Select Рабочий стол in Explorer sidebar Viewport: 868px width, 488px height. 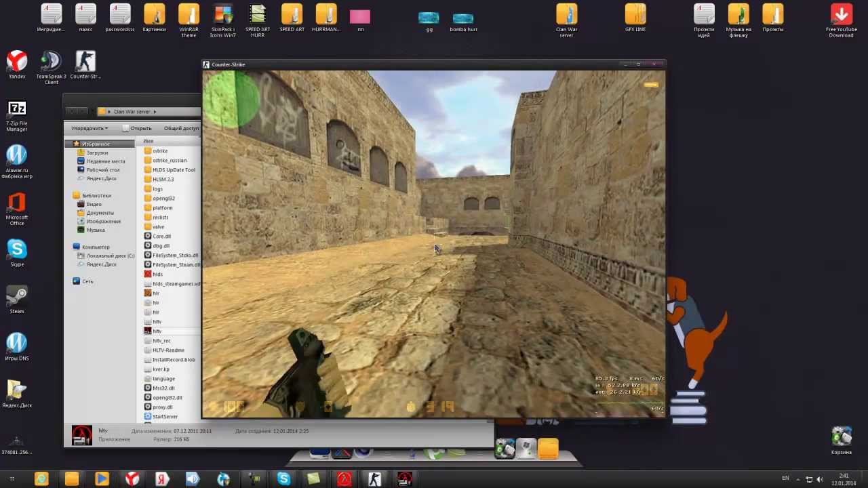(102, 169)
